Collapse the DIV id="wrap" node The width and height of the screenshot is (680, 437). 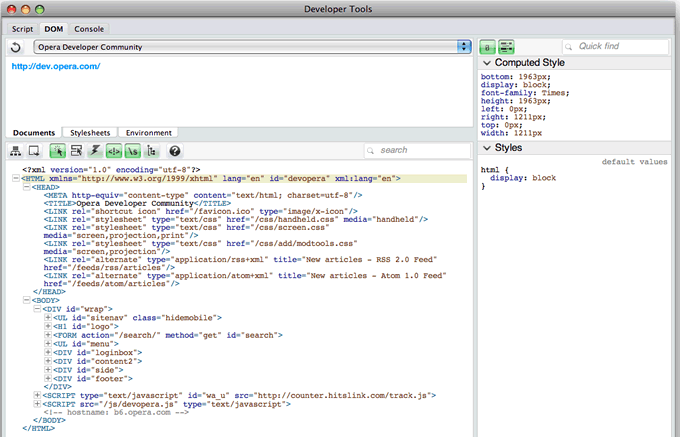[x=37, y=309]
